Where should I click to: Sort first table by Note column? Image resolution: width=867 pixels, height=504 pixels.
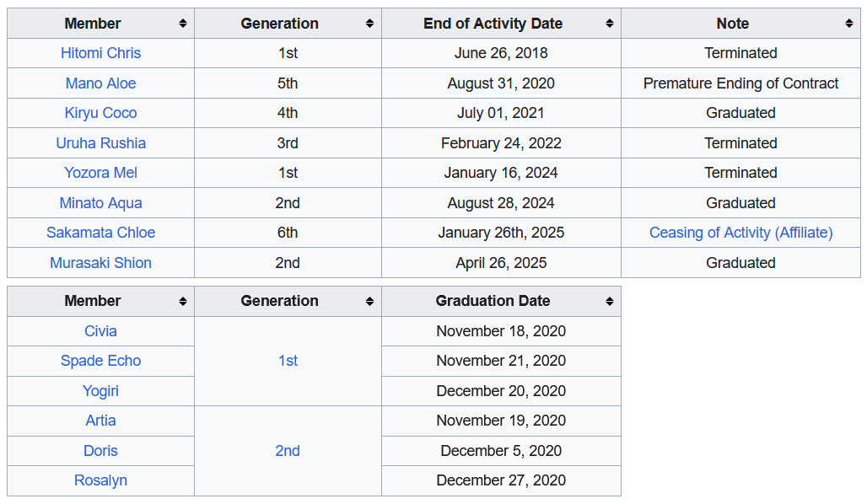(848, 24)
